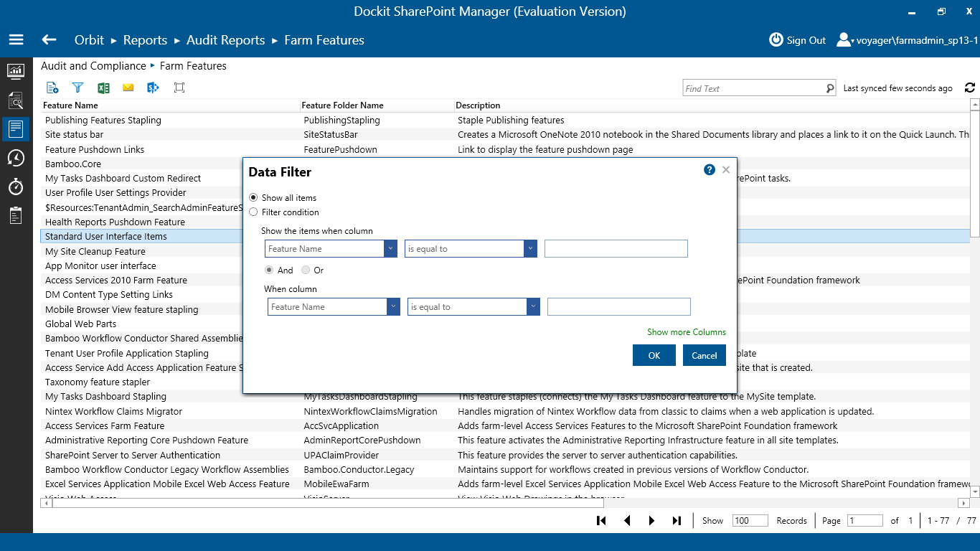Refresh sync with the circular arrows icon
Viewport: 980px width, 551px height.
(x=970, y=88)
